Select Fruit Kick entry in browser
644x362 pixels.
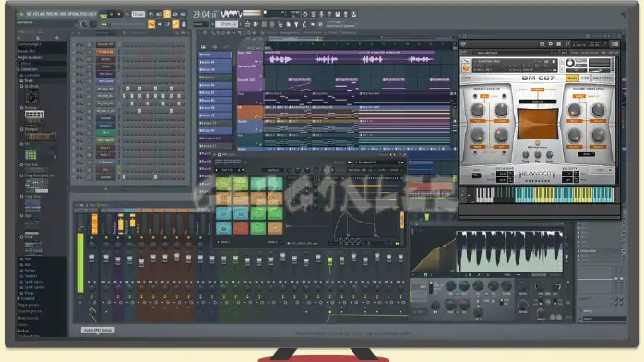pyautogui.click(x=30, y=164)
